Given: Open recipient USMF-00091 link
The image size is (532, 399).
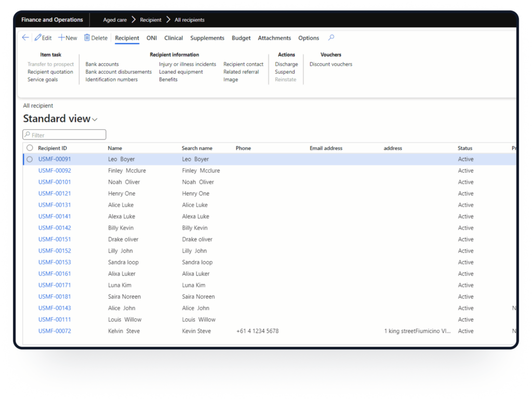Looking at the screenshot, I should coord(55,159).
